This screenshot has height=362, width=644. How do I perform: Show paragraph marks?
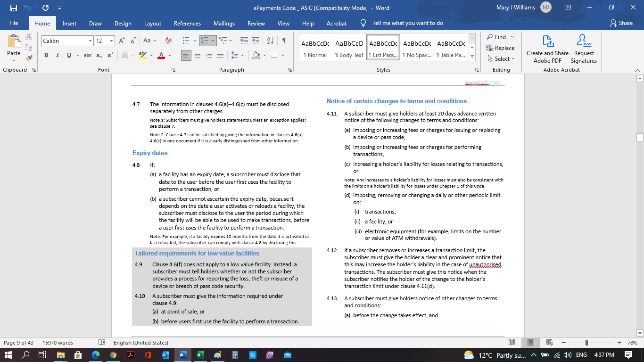click(284, 41)
